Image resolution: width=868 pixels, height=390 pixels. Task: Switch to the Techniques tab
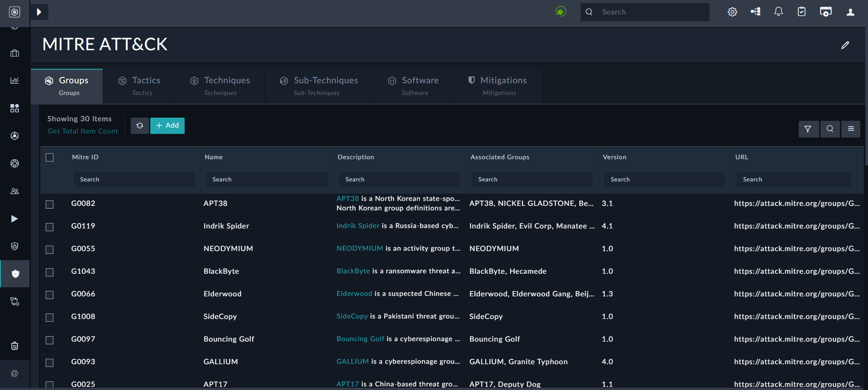pyautogui.click(x=220, y=86)
